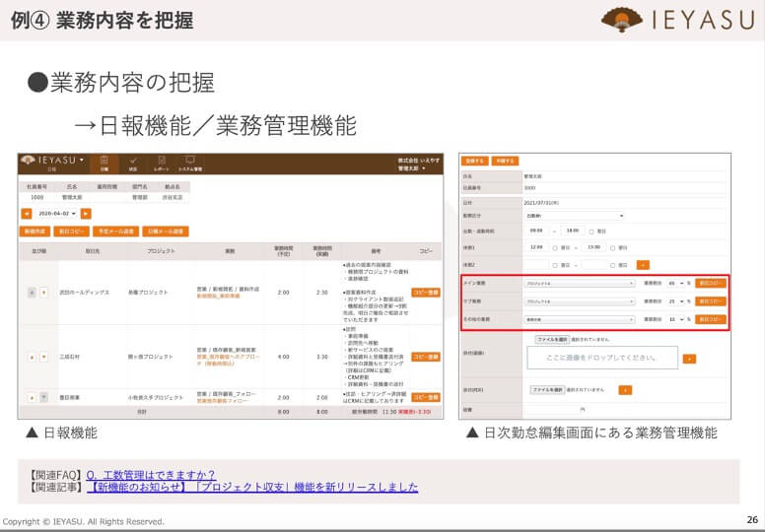Click the 登録する button on the edit form
765x532 pixels.
(x=475, y=160)
